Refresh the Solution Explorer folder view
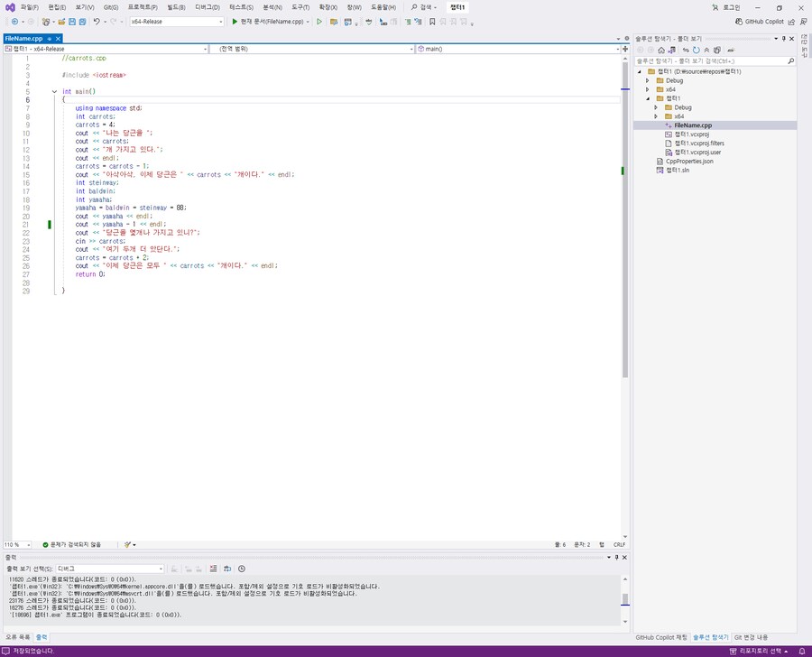The height and width of the screenshot is (657, 812). pyautogui.click(x=696, y=51)
